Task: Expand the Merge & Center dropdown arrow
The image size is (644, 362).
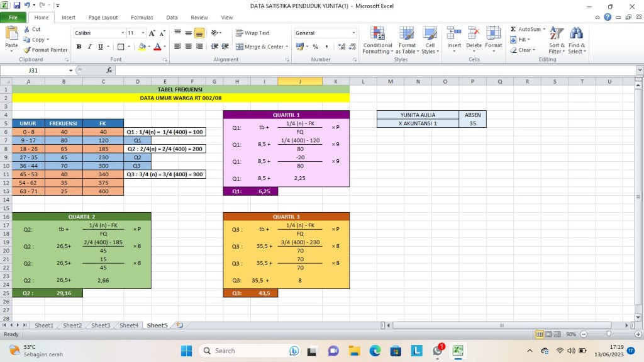Action: (287, 47)
